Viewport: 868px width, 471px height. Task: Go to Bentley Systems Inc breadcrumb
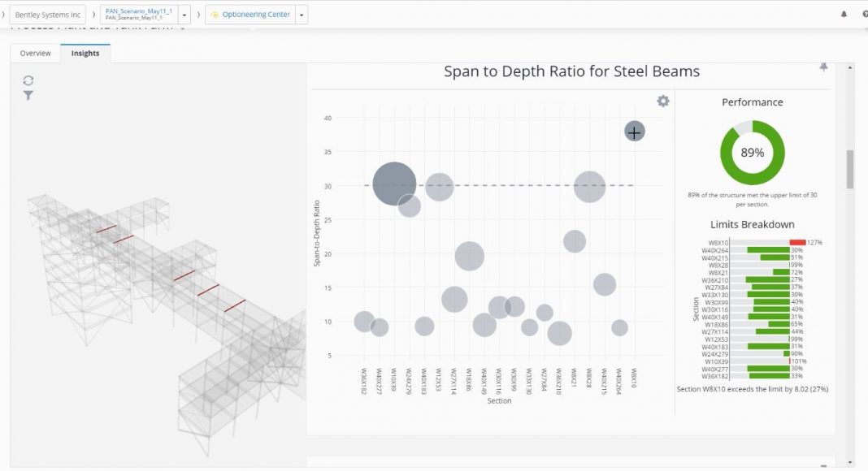(x=50, y=15)
